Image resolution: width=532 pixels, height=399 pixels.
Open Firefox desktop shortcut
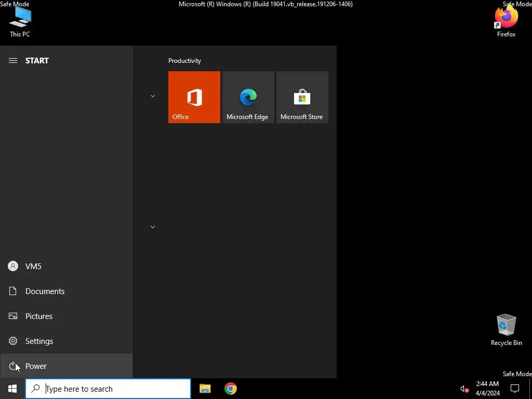coord(506,22)
